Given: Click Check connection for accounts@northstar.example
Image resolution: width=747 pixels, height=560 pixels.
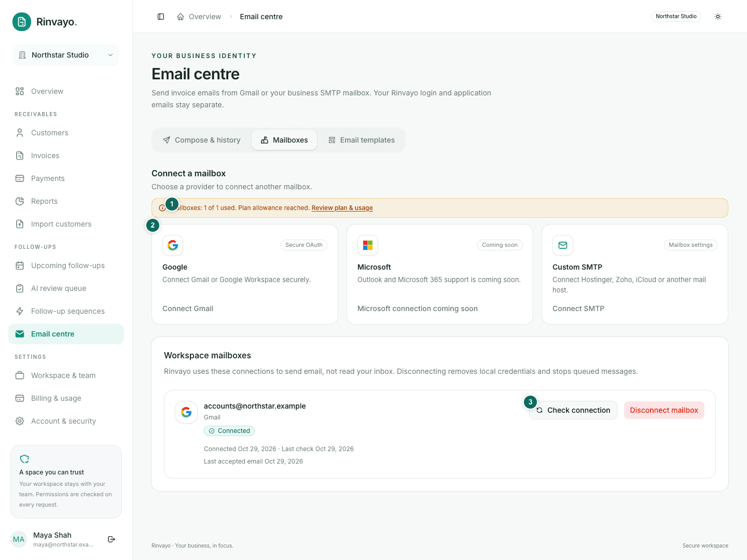Looking at the screenshot, I should tap(573, 410).
